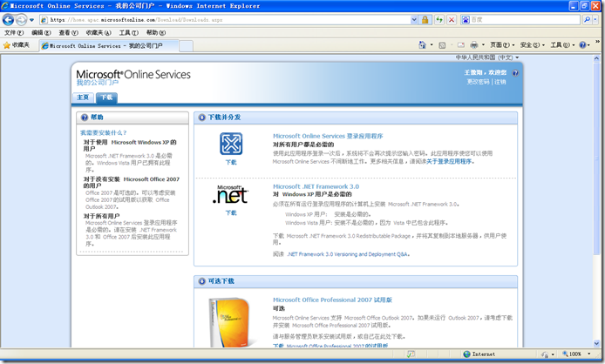
Task: Open the 查看 menu
Action: (x=68, y=33)
